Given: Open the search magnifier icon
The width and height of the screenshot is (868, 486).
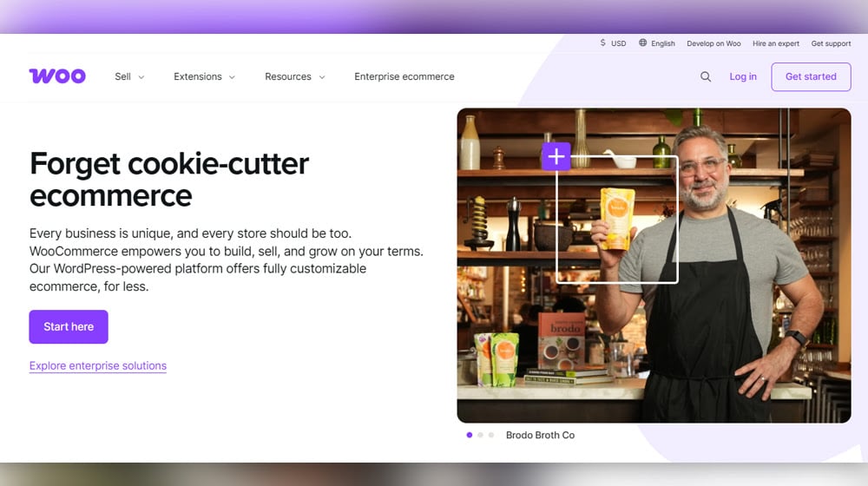Looking at the screenshot, I should click(705, 76).
